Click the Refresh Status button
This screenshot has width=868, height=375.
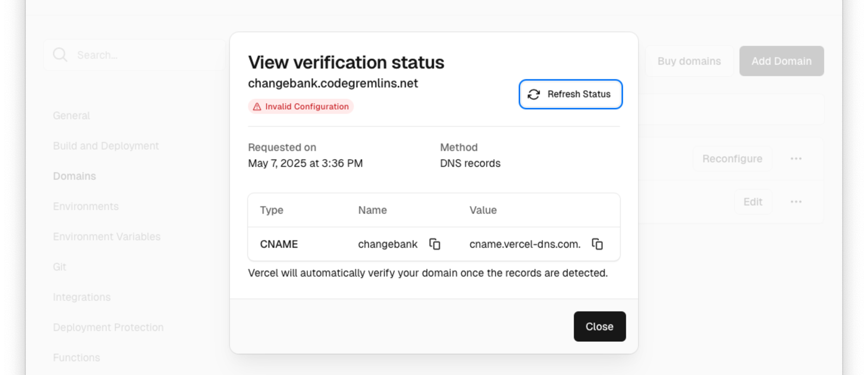click(570, 94)
